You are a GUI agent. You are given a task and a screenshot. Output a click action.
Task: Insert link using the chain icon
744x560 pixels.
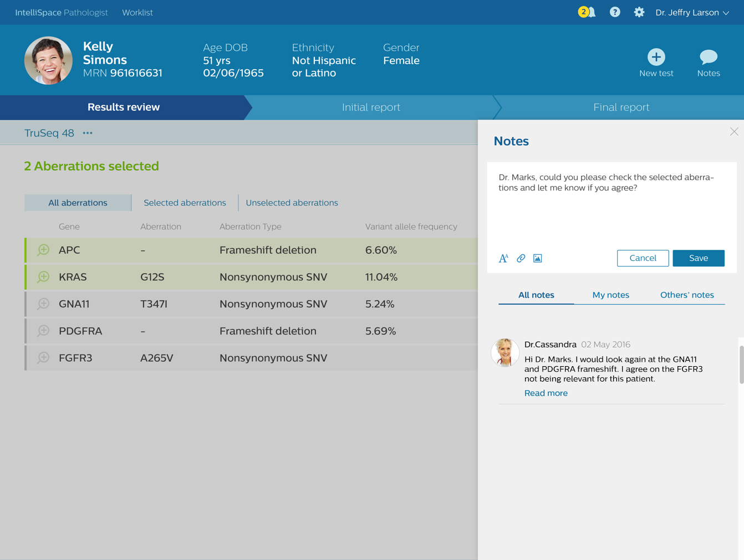tap(521, 258)
